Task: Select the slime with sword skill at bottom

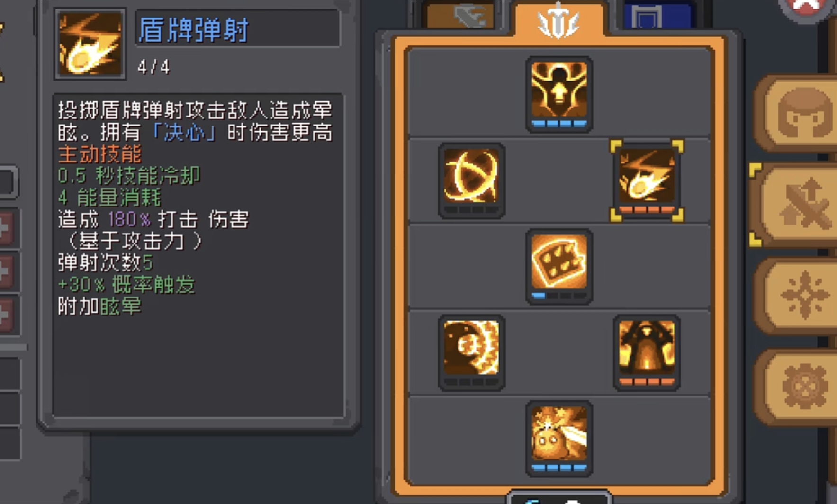Action: coord(559,439)
